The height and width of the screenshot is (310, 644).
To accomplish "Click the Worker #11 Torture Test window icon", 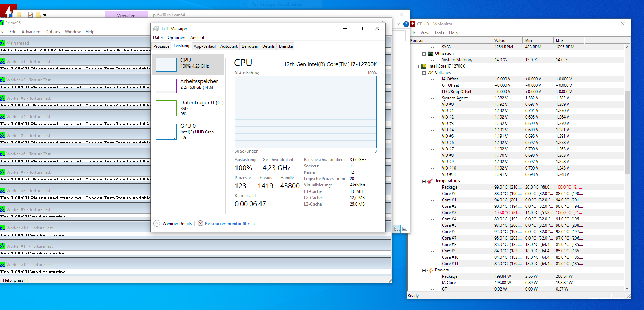I will click(2, 246).
